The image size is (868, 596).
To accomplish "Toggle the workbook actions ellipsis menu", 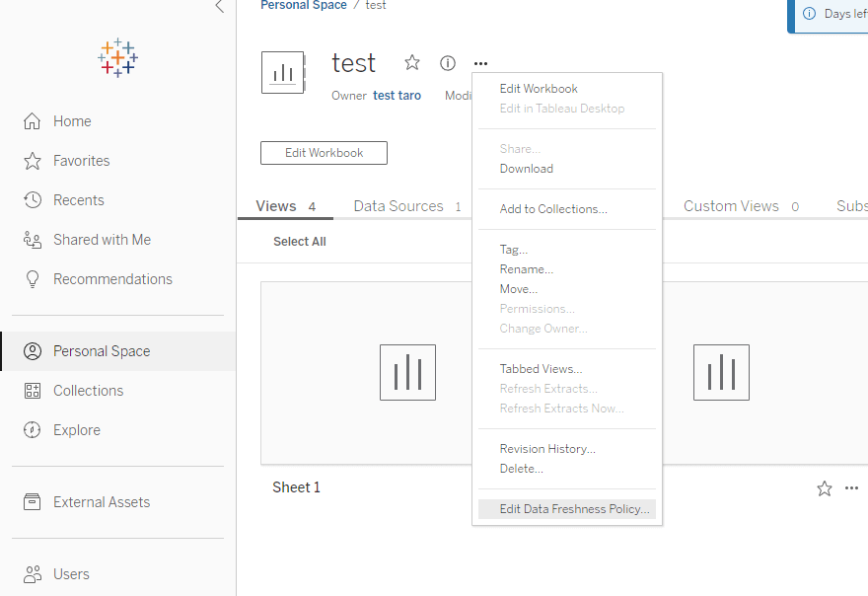I will pos(480,64).
